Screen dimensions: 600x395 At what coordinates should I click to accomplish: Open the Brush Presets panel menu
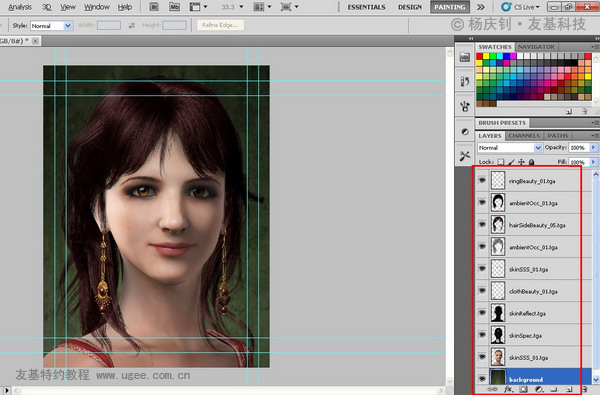point(595,122)
